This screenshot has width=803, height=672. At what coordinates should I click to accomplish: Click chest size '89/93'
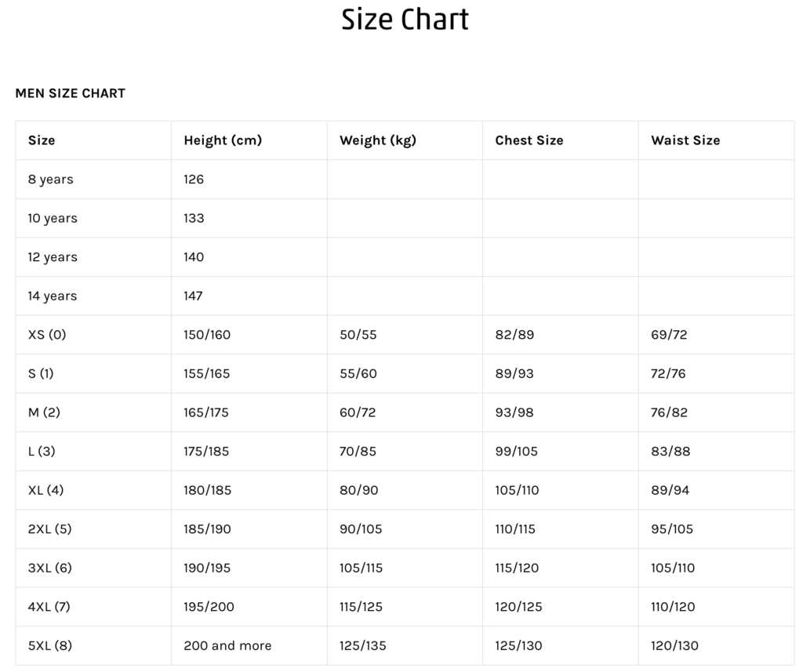[x=514, y=374]
